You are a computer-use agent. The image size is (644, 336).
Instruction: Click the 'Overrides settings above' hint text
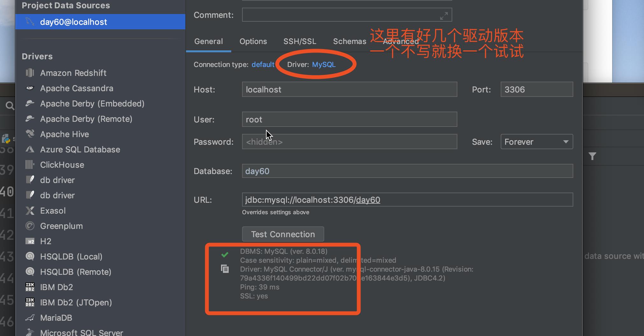275,212
